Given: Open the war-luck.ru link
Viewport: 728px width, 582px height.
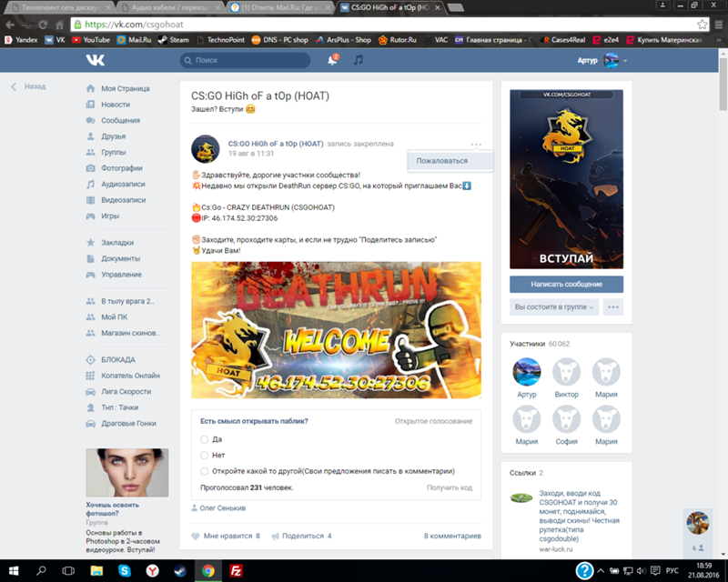Looking at the screenshot, I should [556, 549].
